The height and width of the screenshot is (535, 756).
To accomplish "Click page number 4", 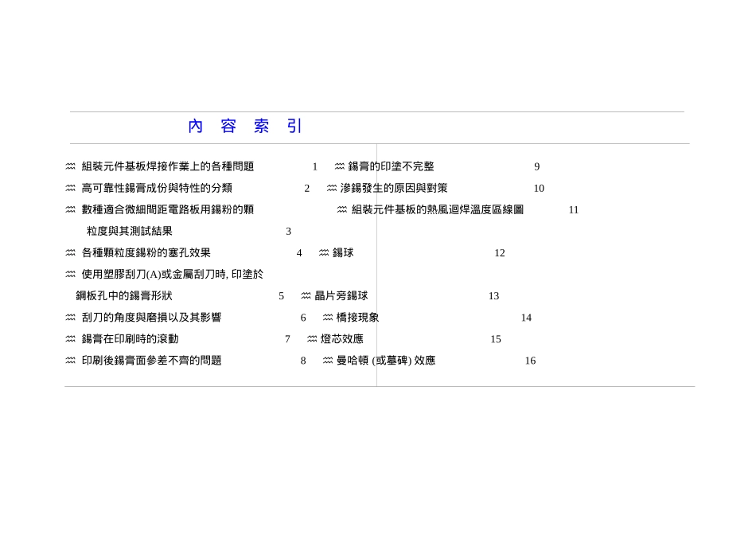I will tap(299, 253).
